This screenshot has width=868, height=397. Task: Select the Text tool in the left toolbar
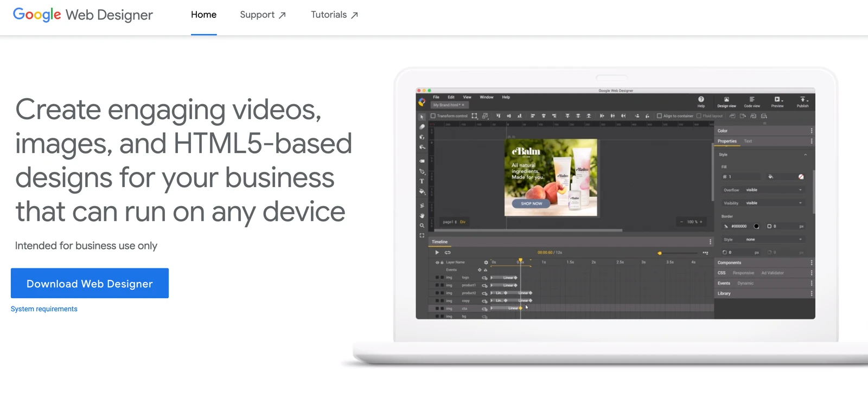(422, 181)
